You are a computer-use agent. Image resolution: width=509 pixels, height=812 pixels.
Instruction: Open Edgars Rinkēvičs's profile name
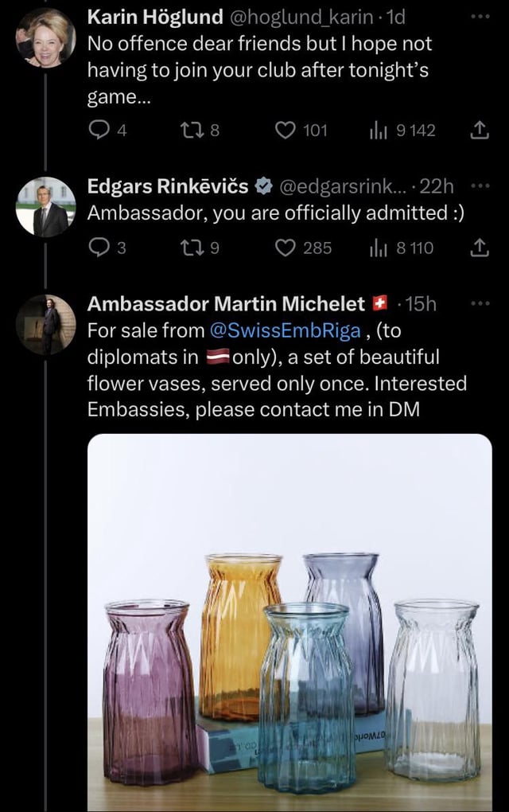point(169,186)
